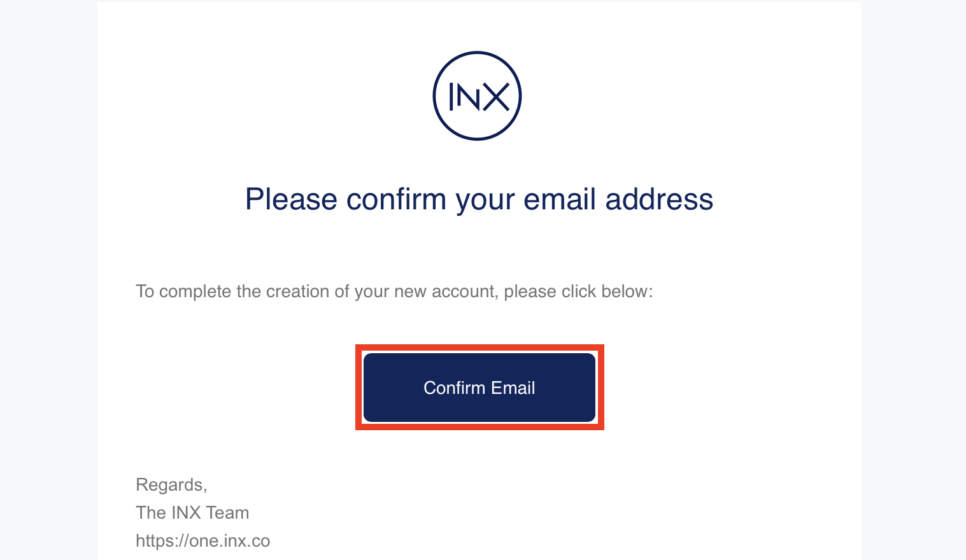Click the 'Regards,' sign-off text

(x=171, y=484)
